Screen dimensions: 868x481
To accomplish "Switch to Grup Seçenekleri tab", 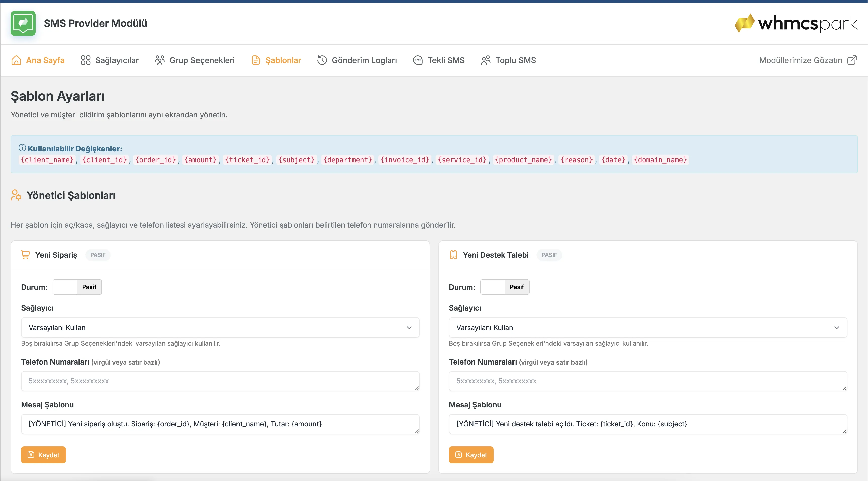I will (x=195, y=60).
